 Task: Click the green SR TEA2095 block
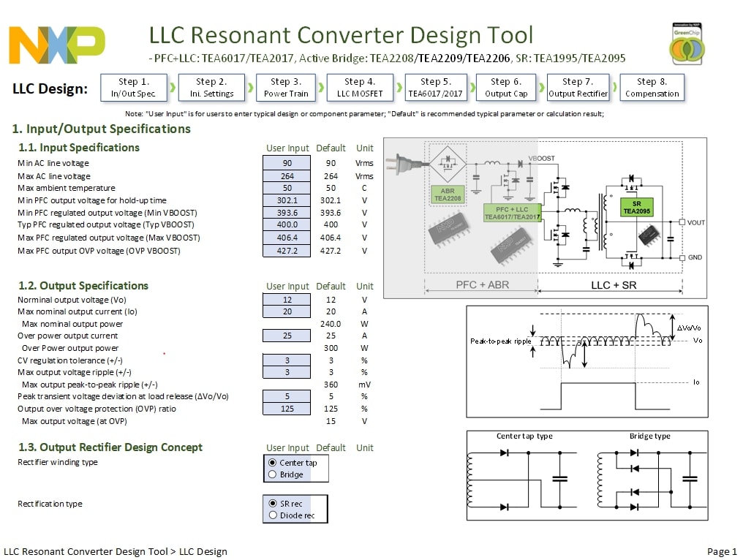pos(636,207)
